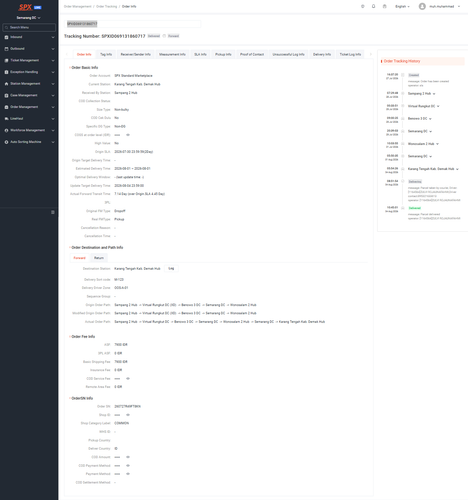Image resolution: width=468 pixels, height=500 pixels.
Task: Reveal the hidden COD Amount
Action: [128, 457]
